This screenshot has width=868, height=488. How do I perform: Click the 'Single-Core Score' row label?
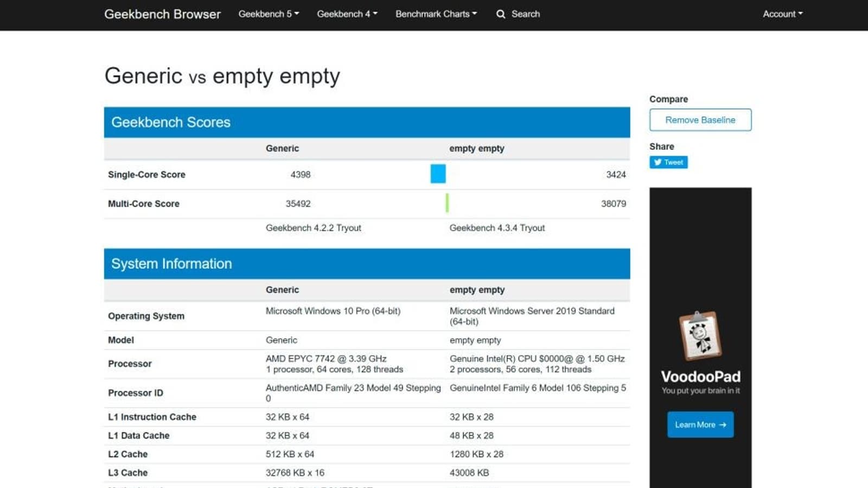pyautogui.click(x=146, y=175)
